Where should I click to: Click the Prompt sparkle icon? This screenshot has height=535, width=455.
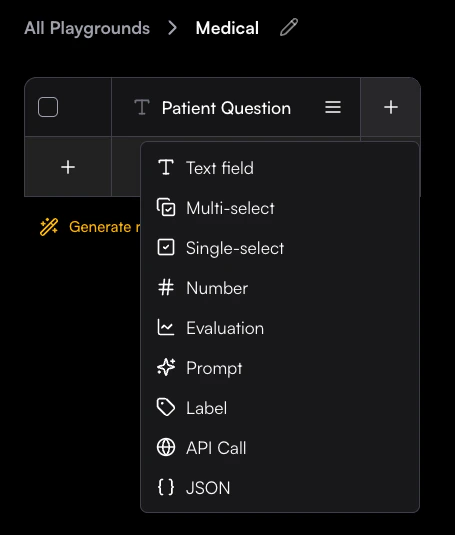(166, 367)
